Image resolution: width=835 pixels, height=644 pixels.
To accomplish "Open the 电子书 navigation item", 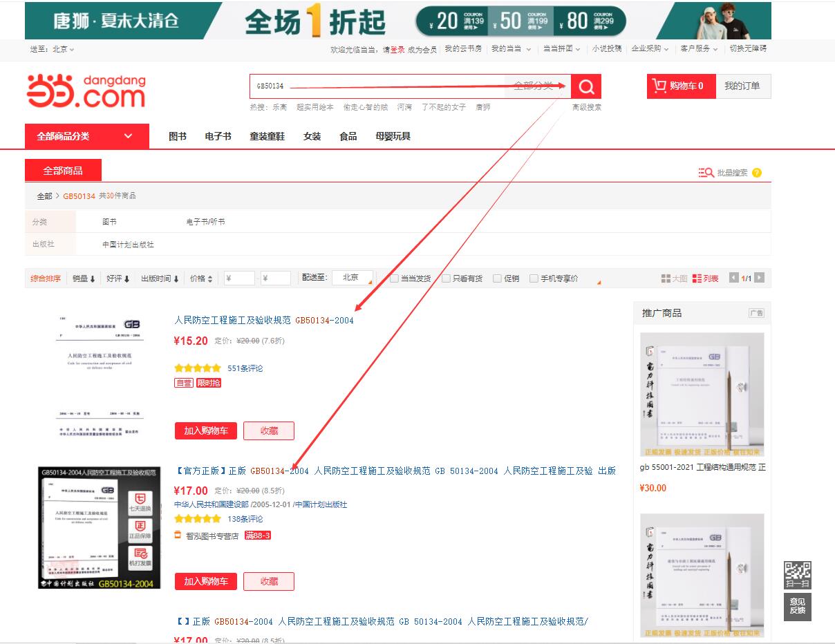I will pyautogui.click(x=218, y=136).
